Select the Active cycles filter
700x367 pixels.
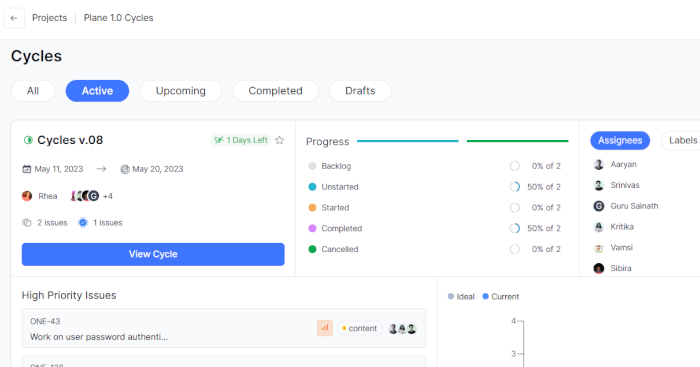[97, 91]
